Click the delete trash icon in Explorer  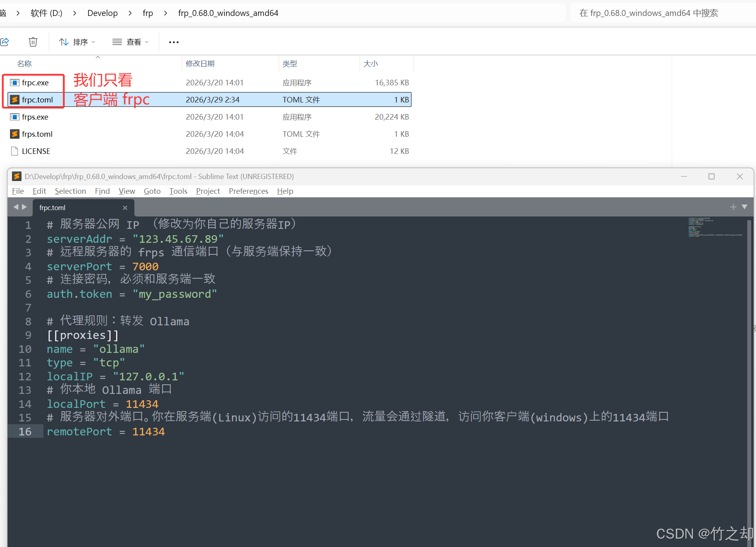coord(33,41)
